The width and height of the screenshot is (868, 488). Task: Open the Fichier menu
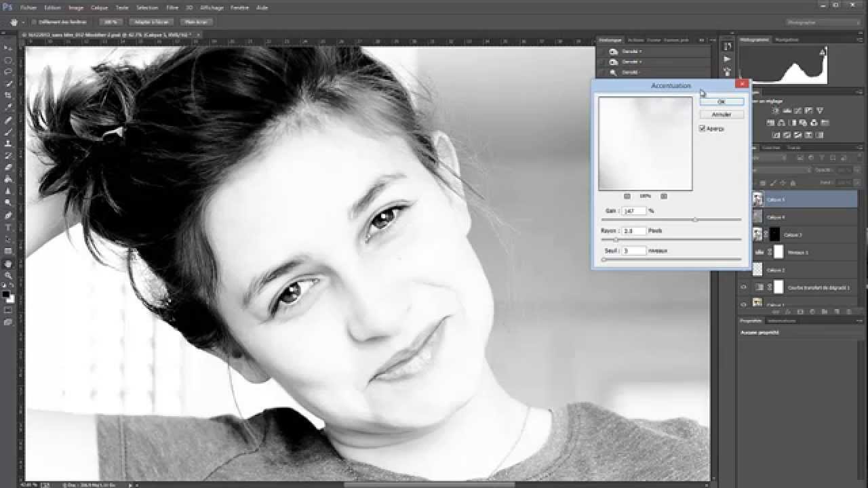(x=28, y=7)
